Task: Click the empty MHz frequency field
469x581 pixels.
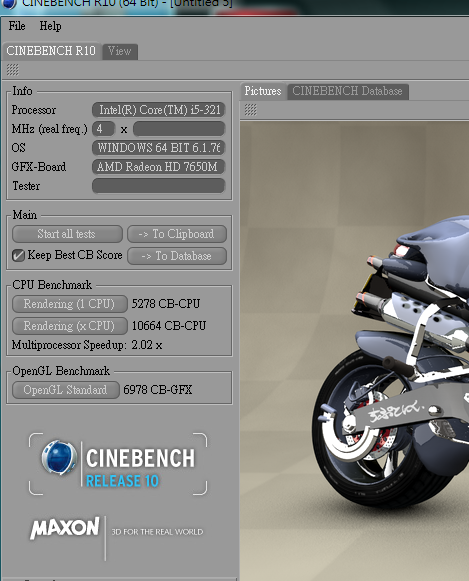Action: pyautogui.click(x=179, y=129)
